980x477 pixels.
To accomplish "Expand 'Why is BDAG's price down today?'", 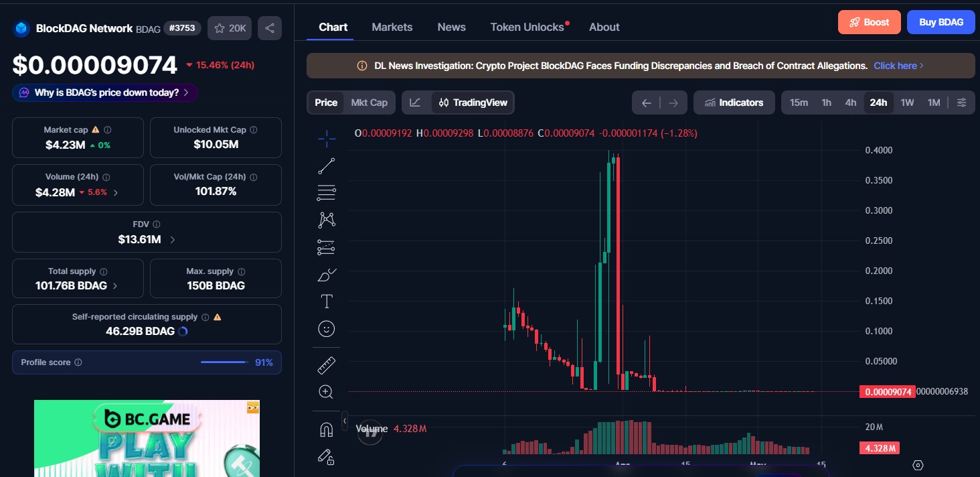I will [x=105, y=92].
